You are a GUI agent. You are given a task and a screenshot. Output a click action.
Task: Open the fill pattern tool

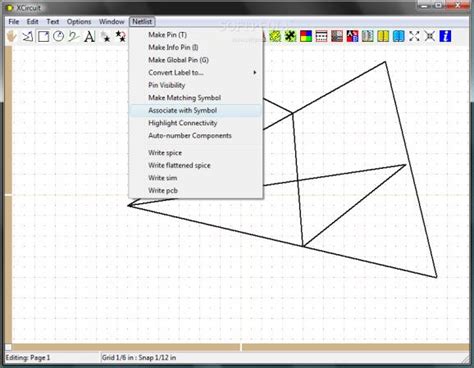[x=337, y=36]
